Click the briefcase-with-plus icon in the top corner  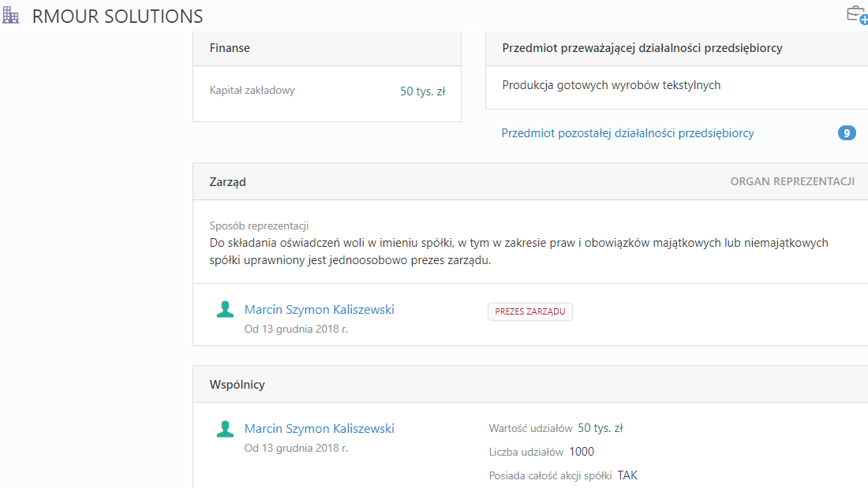(858, 15)
